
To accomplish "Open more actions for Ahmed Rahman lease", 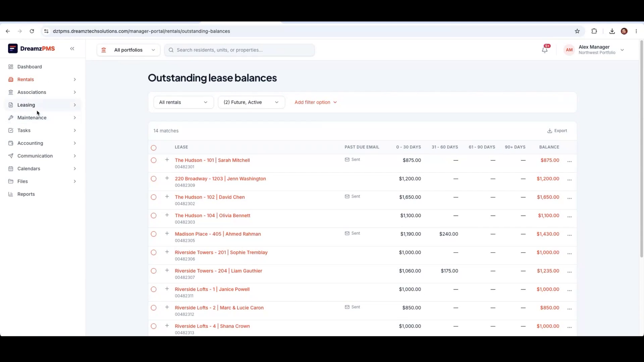I will tap(569, 235).
